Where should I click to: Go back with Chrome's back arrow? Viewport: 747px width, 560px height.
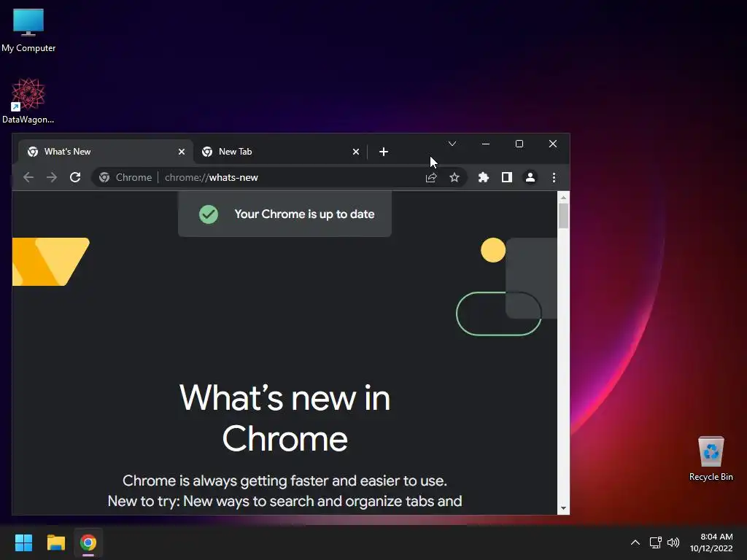28,178
